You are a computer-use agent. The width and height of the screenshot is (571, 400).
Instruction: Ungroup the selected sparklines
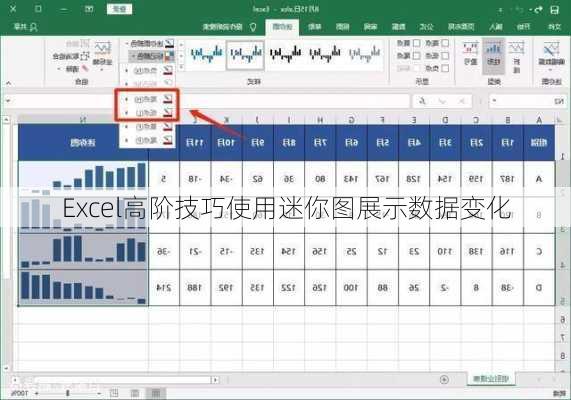click(71, 56)
